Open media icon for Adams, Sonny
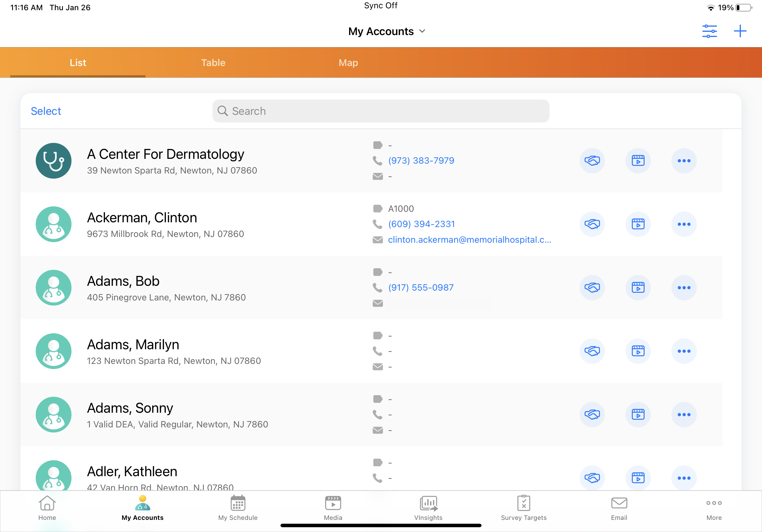This screenshot has width=762, height=532. click(638, 415)
